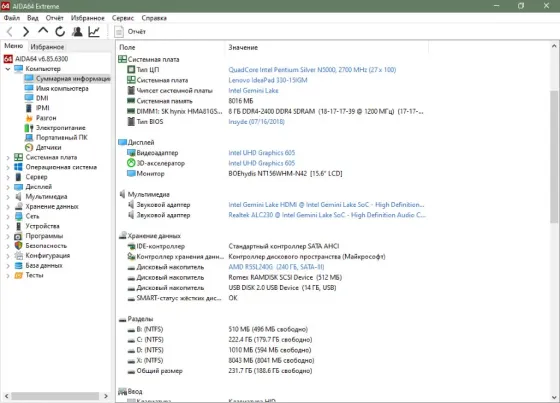This screenshot has height=403, width=560.
Task: Open the AMD R5SL240G disk link
Action: coord(276,267)
